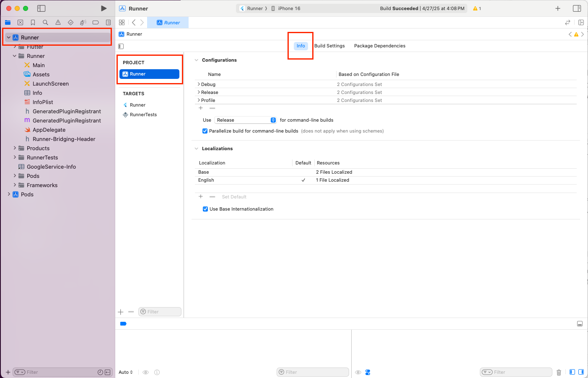The height and width of the screenshot is (378, 588).
Task: Add a file with navigator plus button
Action: (8, 372)
